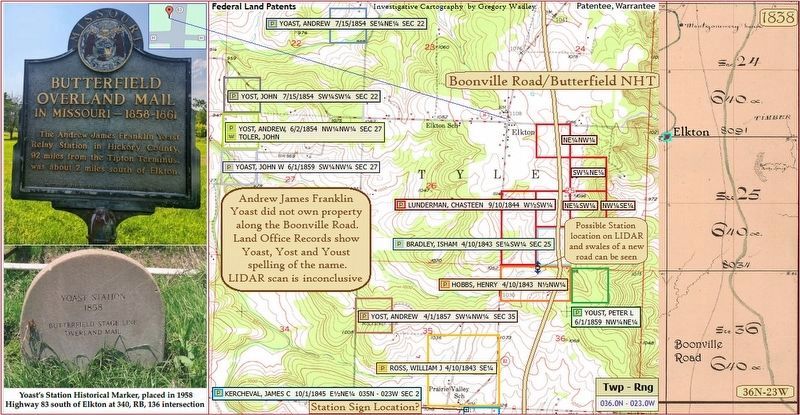
Task: Click the red section number 22
Action: 296,44
